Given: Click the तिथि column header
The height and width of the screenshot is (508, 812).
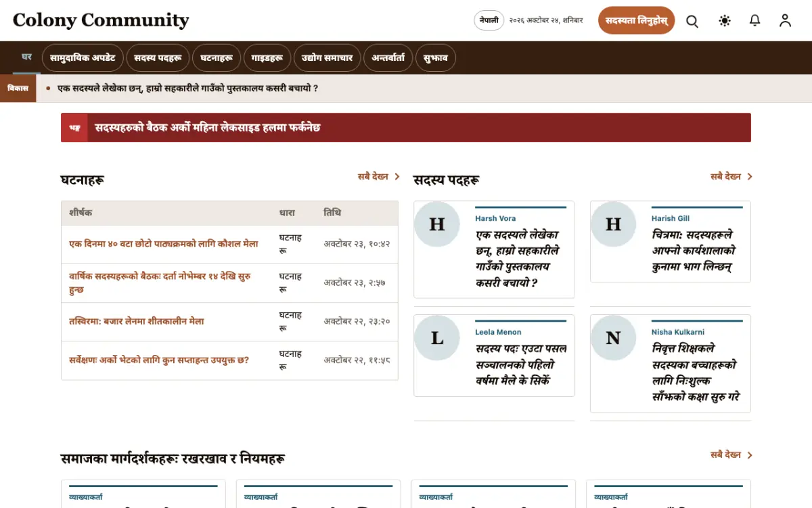Looking at the screenshot, I should 332,213.
